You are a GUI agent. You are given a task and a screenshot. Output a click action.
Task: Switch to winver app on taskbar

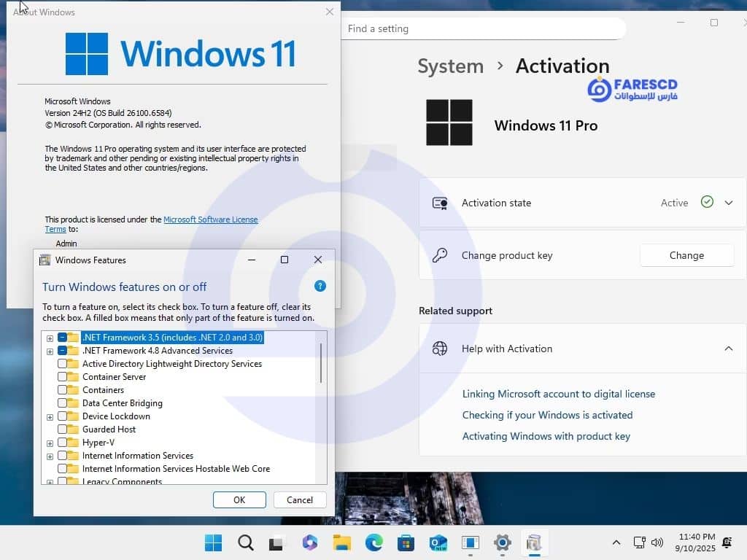(471, 542)
